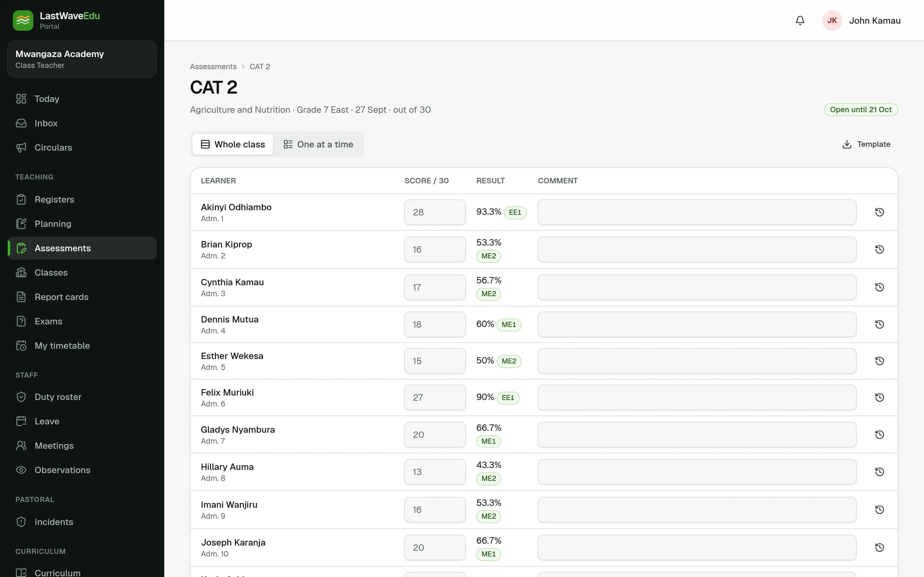
Task: Open history icon on Hillary Auma row
Action: point(879,472)
